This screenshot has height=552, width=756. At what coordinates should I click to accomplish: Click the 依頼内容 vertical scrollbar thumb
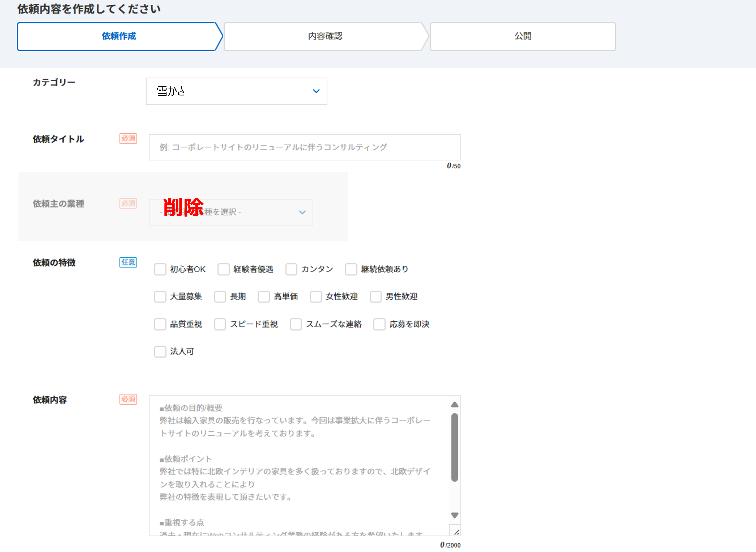(454, 447)
